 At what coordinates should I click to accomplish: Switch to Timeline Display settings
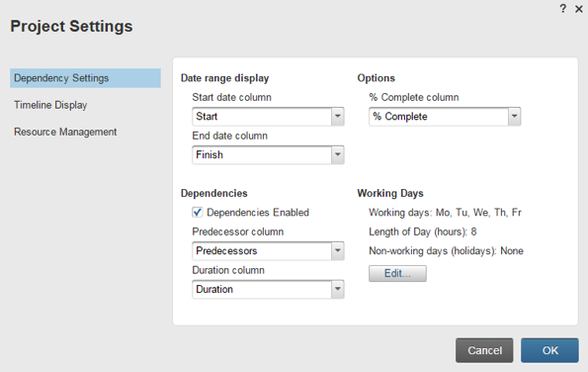pos(50,105)
